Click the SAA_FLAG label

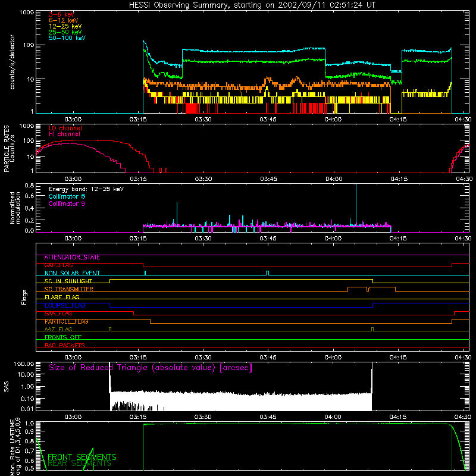click(x=58, y=314)
